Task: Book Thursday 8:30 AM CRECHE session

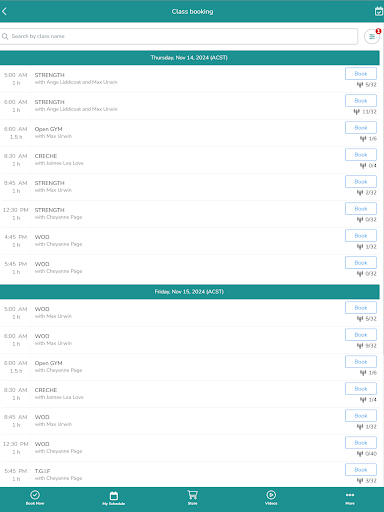Action: click(361, 155)
